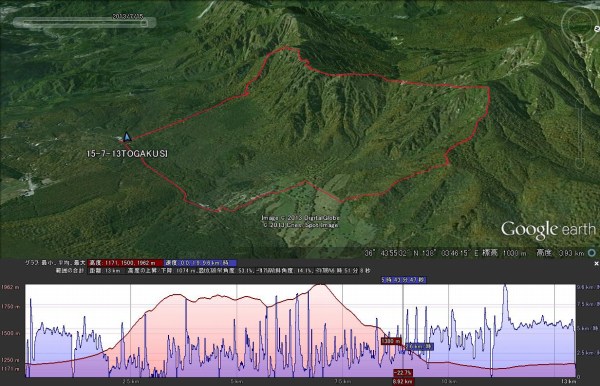This screenshot has width=600, height=386.
Task: Click the North indicator on the compass
Action: 597,28
